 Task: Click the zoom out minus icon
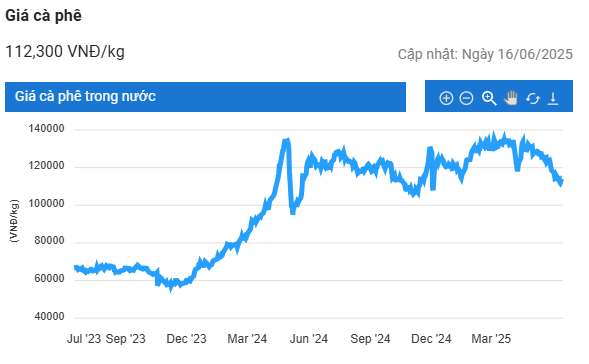pos(466,98)
